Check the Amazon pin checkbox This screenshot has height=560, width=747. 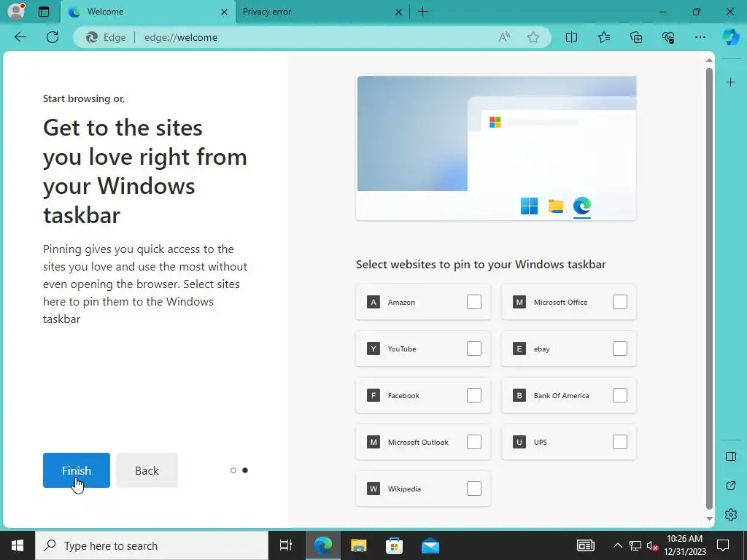(474, 302)
